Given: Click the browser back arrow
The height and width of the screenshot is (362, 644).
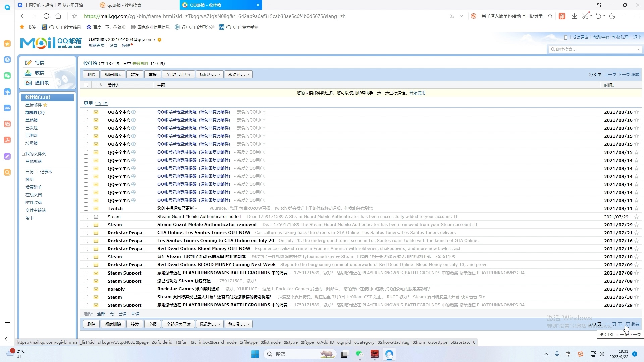Looking at the screenshot, I should [x=22, y=16].
